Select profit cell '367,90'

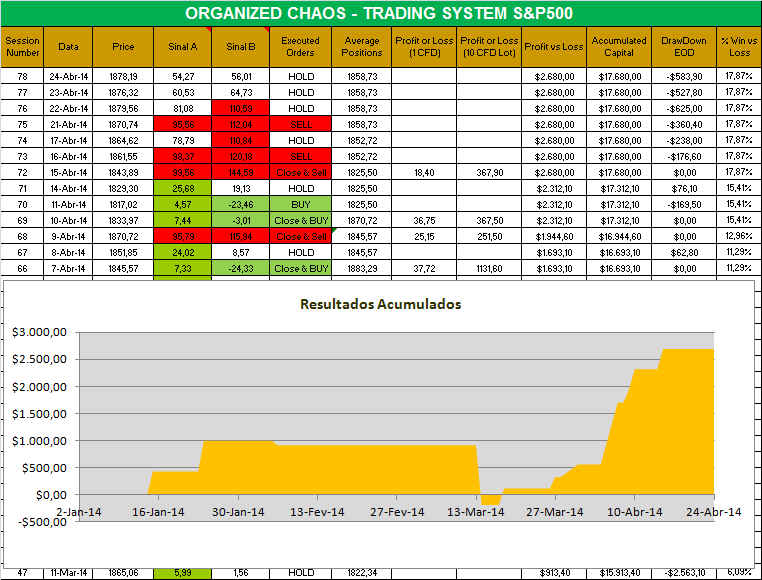489,173
